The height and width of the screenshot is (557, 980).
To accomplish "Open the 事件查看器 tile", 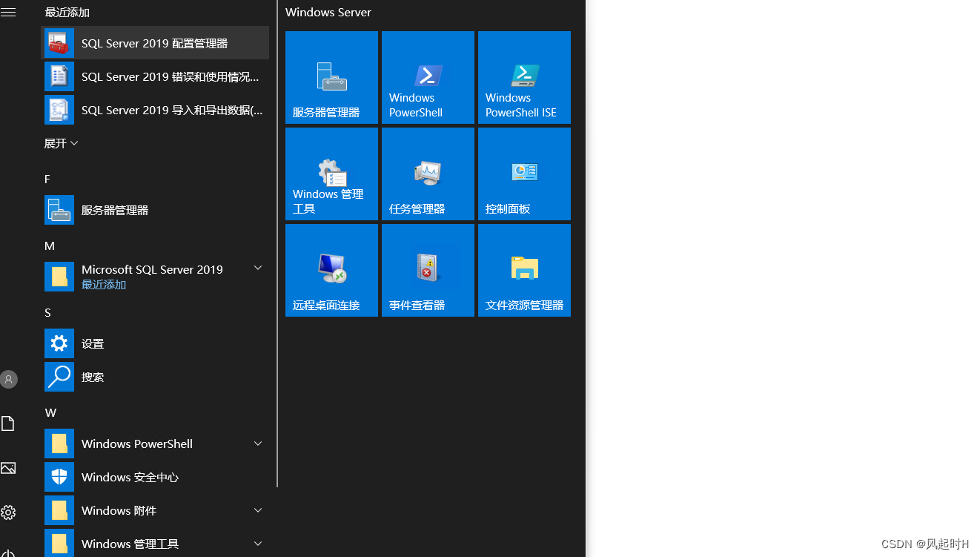I will click(x=427, y=270).
